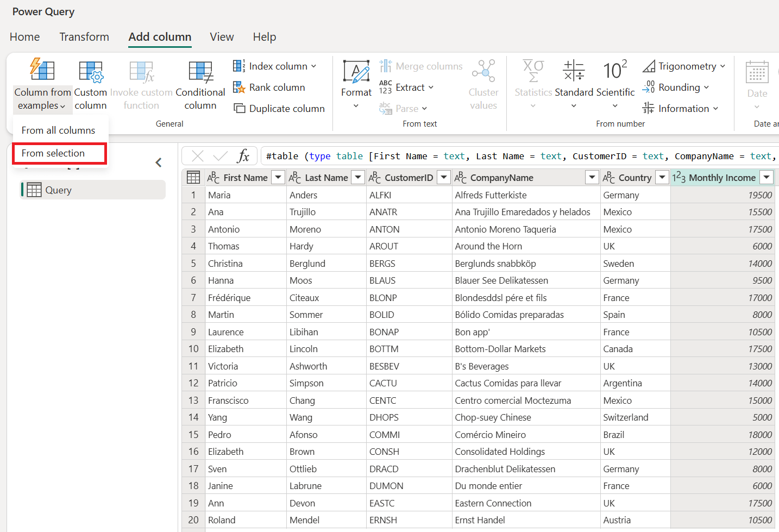Open the Format tool
779x532 pixels.
[356, 82]
